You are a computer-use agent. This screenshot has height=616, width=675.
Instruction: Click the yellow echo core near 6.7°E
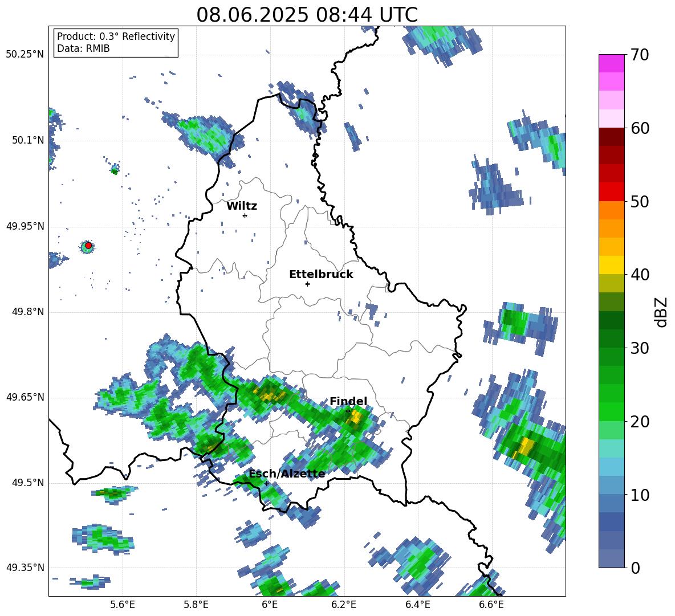click(x=524, y=446)
